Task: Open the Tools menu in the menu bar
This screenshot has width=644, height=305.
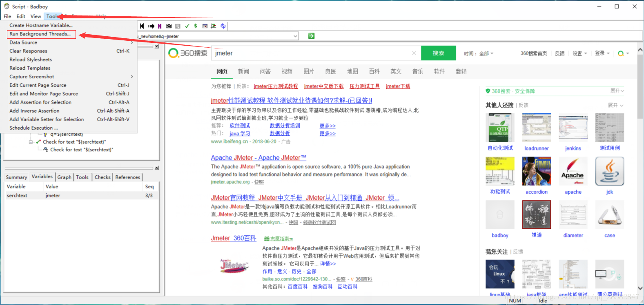Action: (x=53, y=16)
